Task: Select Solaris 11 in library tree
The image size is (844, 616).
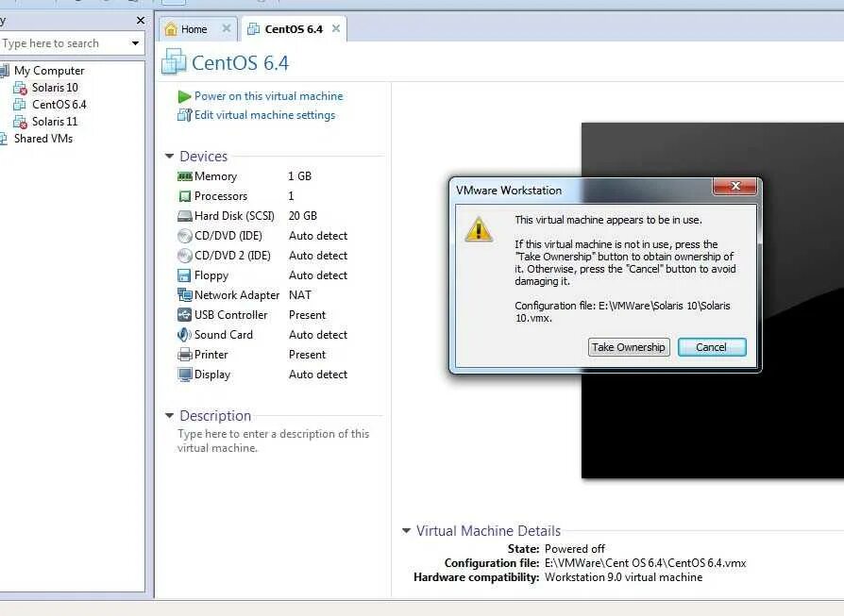Action: (55, 122)
